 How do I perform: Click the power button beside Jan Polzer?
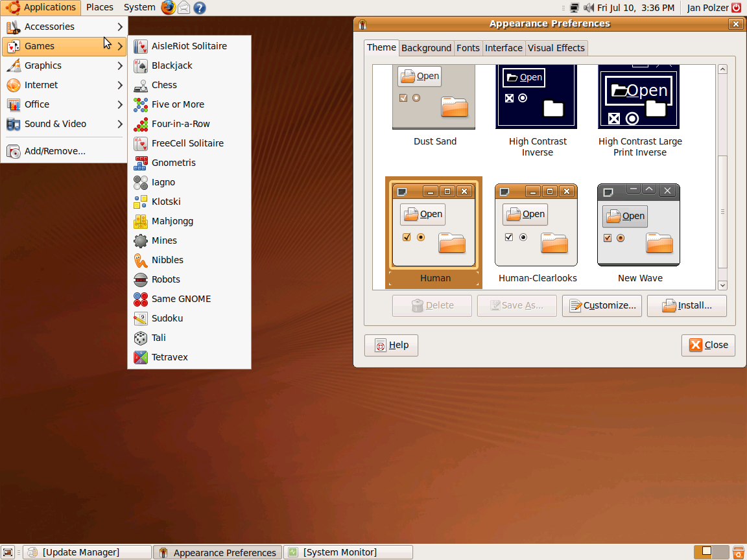(737, 8)
